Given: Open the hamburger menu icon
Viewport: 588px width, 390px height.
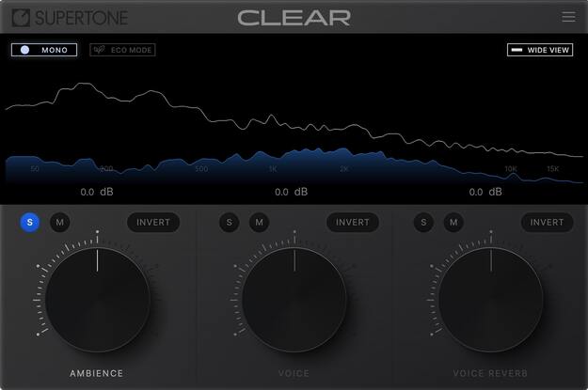Looking at the screenshot, I should click(x=568, y=17).
